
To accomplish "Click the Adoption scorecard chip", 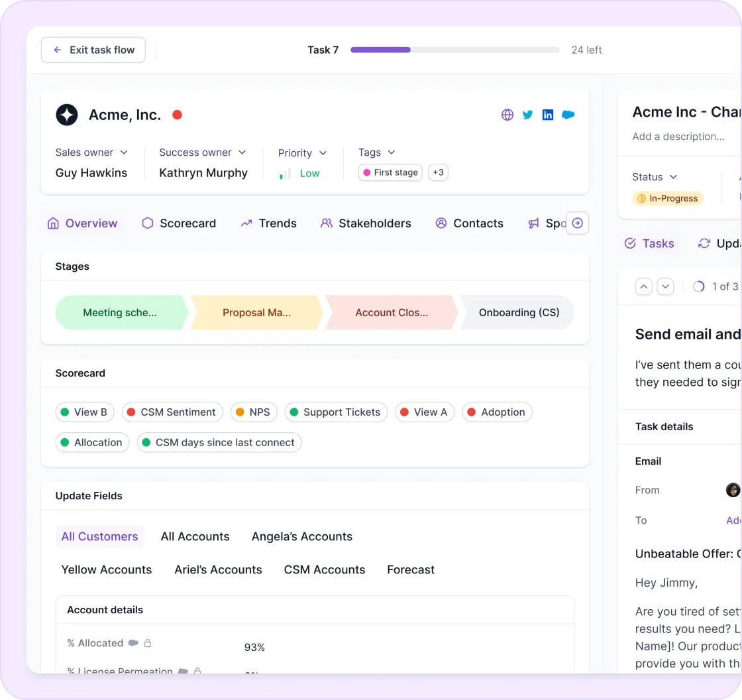I will [497, 412].
